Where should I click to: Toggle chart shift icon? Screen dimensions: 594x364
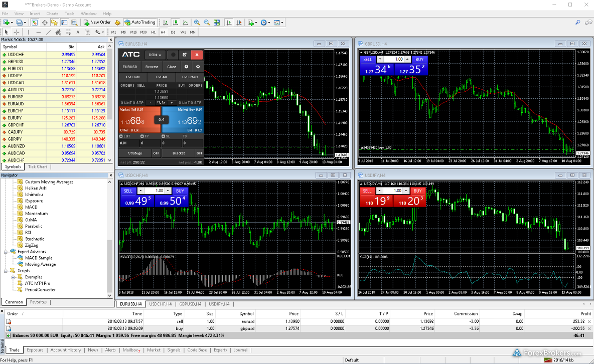239,23
